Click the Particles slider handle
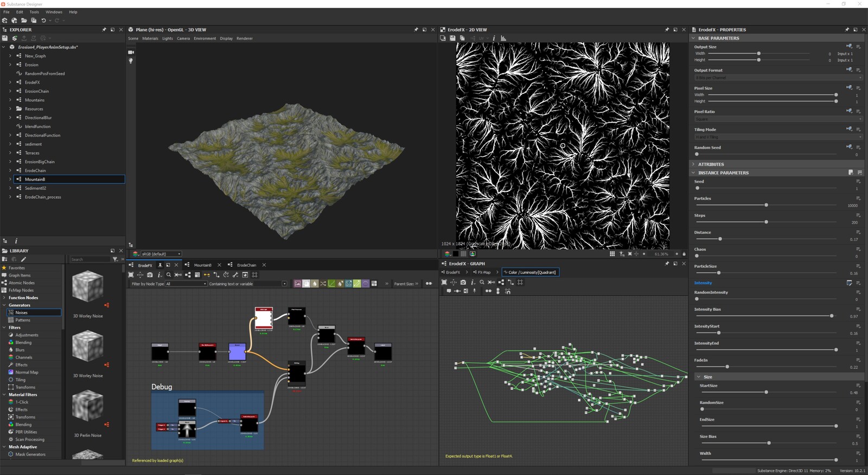868x475 pixels. pyautogui.click(x=766, y=205)
